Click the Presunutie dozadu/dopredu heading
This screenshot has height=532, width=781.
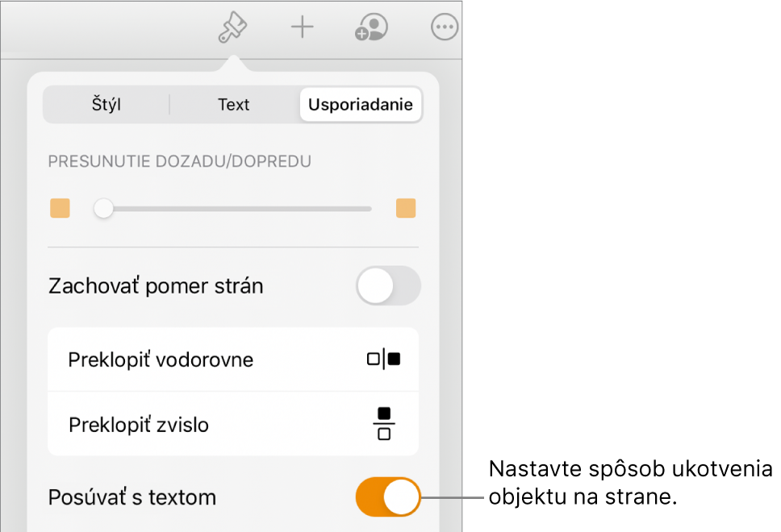click(x=180, y=161)
